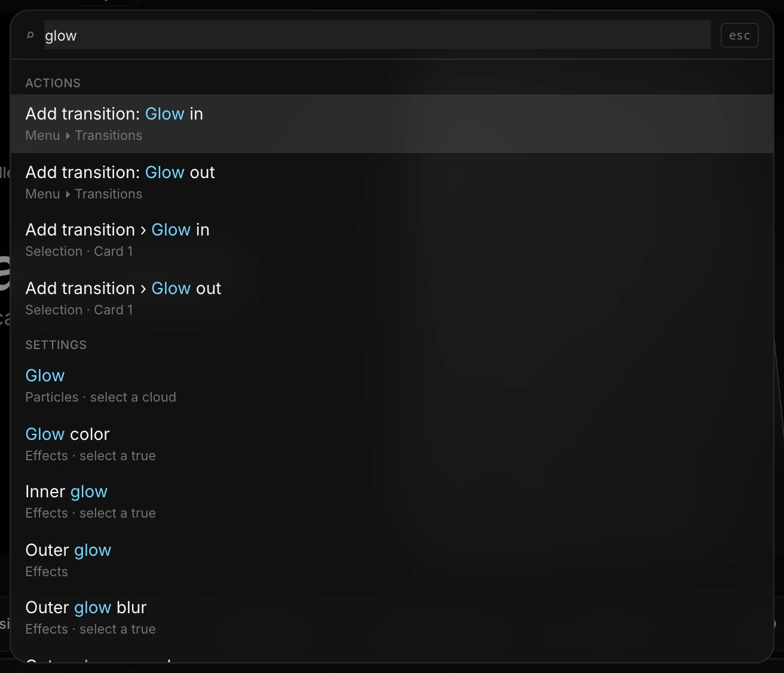
Task: Click the search magnifier icon
Action: tap(30, 35)
